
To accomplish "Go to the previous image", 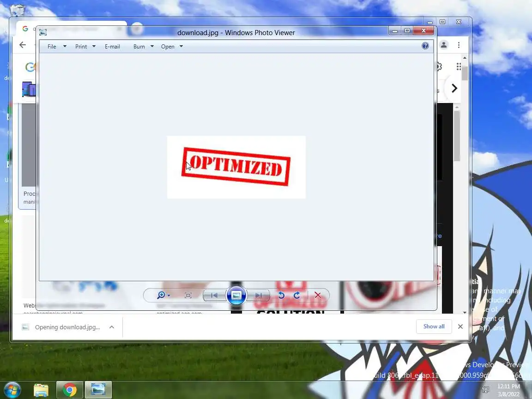I will (214, 295).
